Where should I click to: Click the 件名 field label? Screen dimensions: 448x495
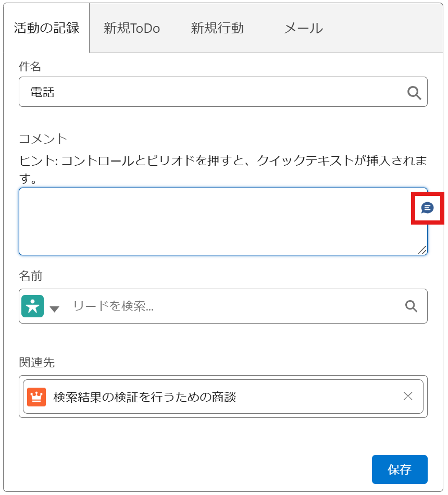pos(30,67)
